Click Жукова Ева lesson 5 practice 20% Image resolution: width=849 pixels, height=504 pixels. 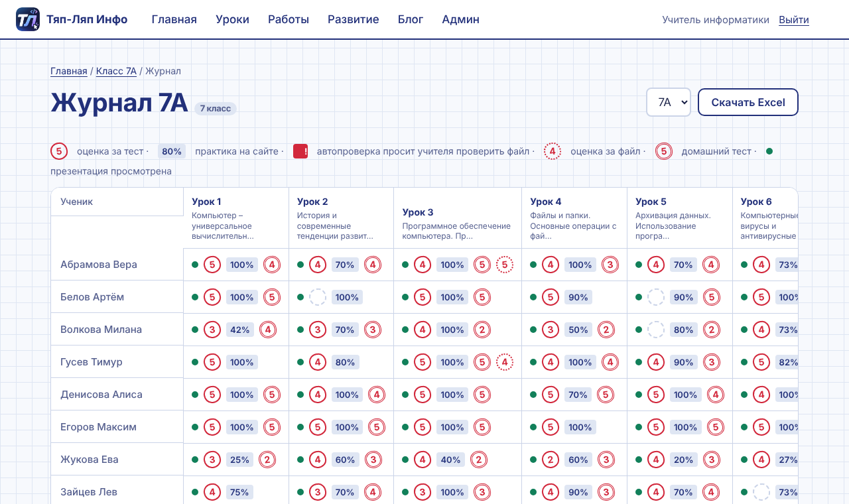[x=683, y=460]
